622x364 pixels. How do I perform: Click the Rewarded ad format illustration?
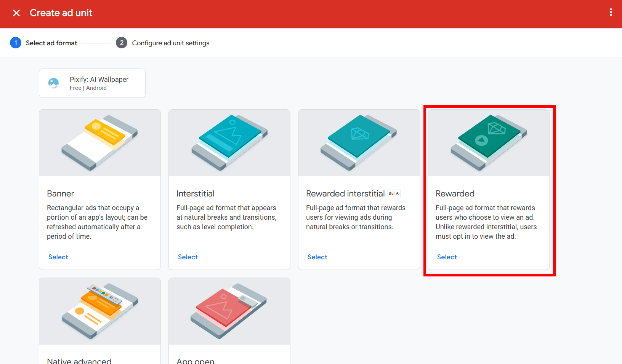click(x=489, y=143)
